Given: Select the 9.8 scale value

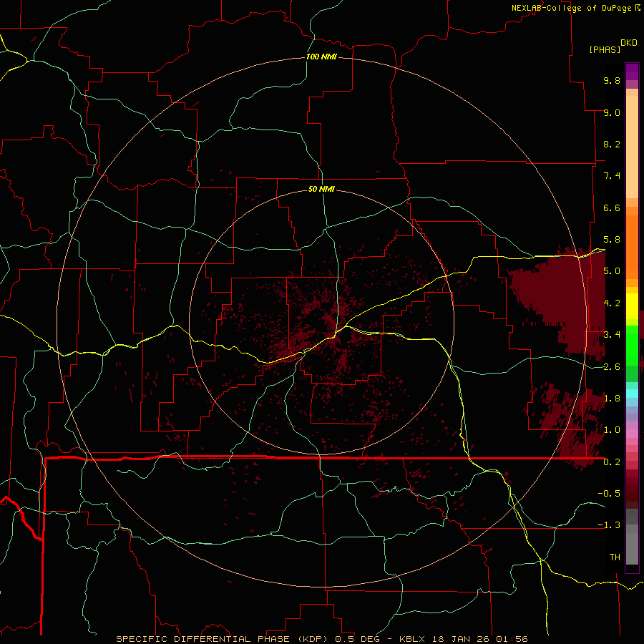Looking at the screenshot, I should 612,80.
